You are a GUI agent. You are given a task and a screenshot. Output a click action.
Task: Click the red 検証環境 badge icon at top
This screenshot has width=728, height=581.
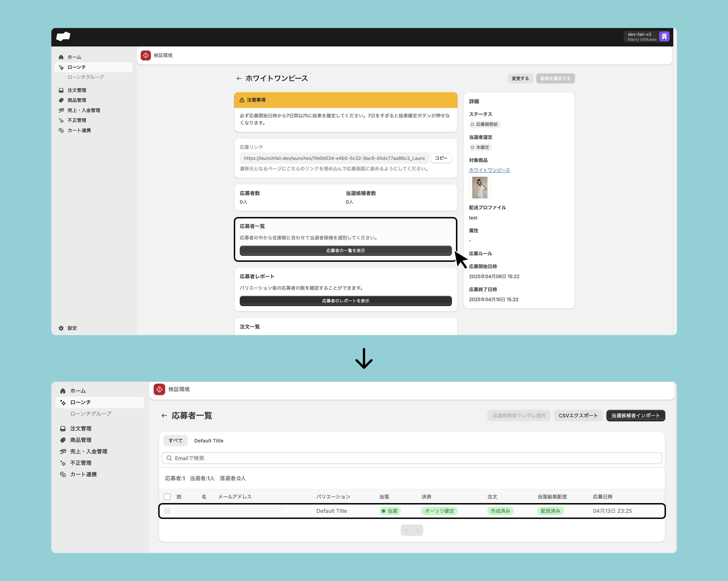pos(146,55)
